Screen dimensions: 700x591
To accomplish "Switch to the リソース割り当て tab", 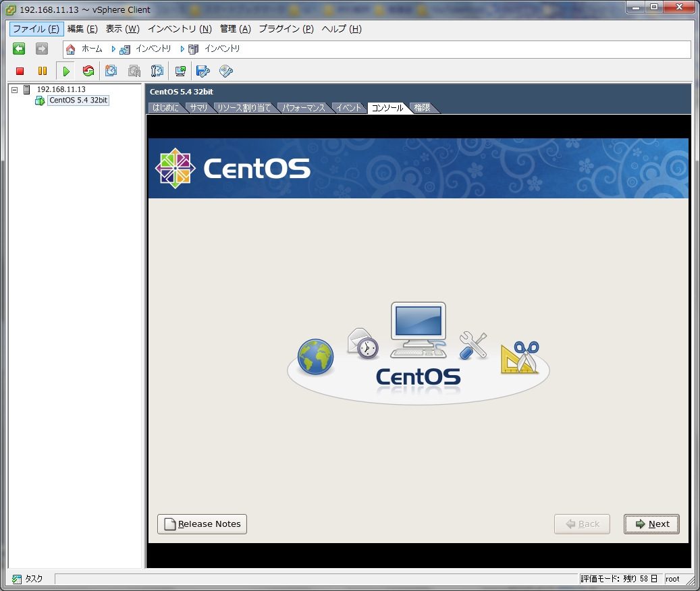I will click(x=244, y=108).
